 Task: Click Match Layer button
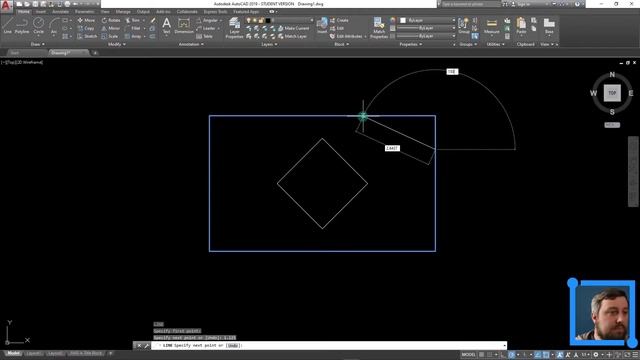[x=292, y=36]
